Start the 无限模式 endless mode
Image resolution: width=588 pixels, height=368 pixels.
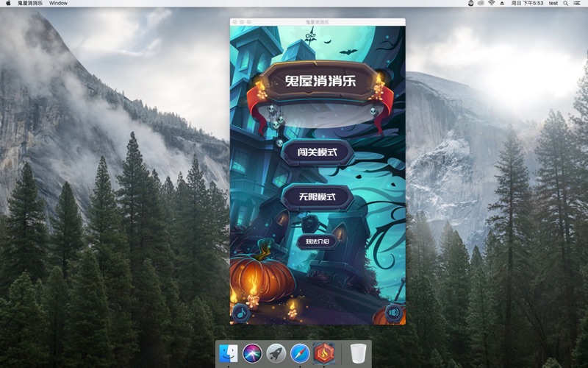(318, 197)
